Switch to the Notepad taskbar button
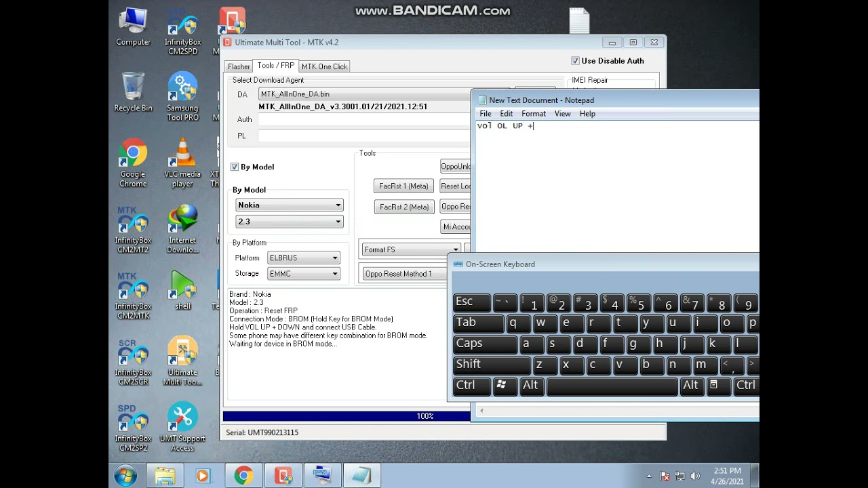 click(x=361, y=476)
